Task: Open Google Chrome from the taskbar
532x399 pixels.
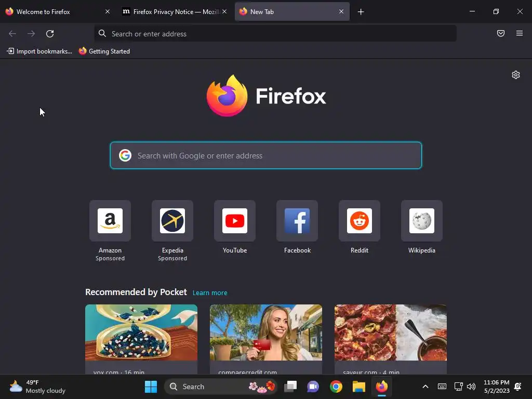Action: point(336,387)
